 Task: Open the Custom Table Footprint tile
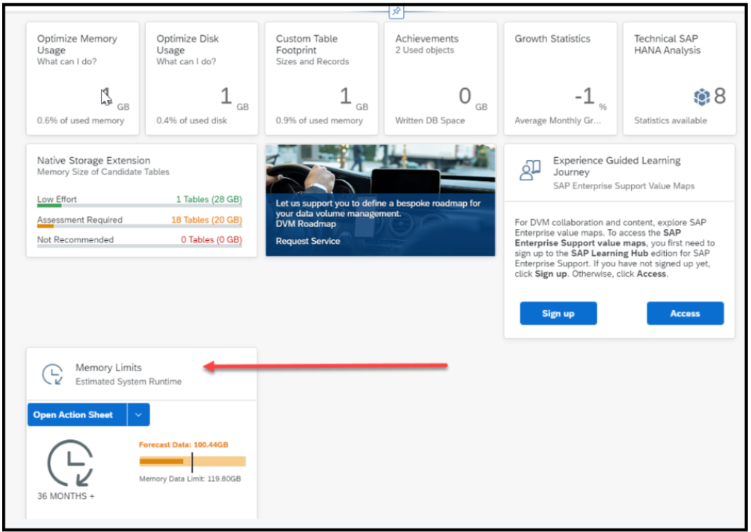click(321, 79)
